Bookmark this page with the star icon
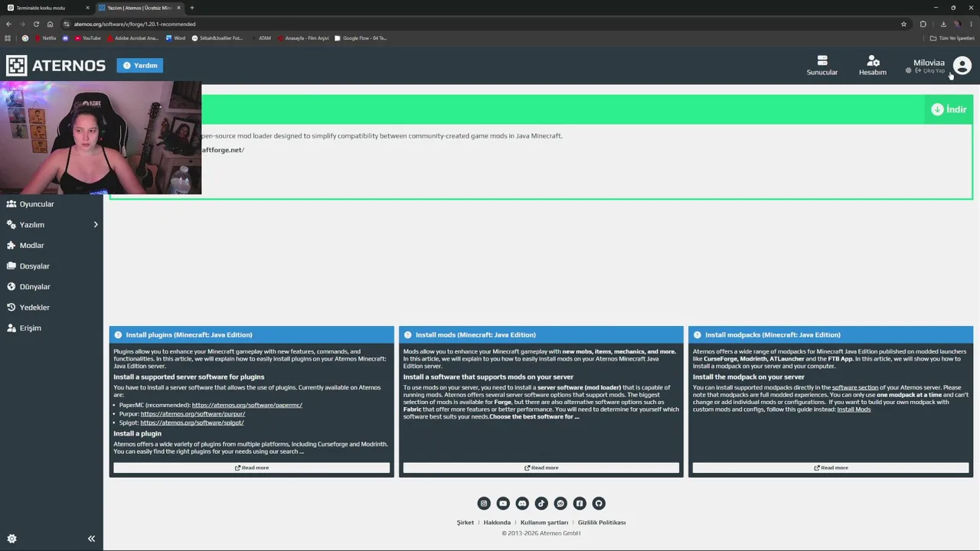Image resolution: width=980 pixels, height=551 pixels. 903,24
